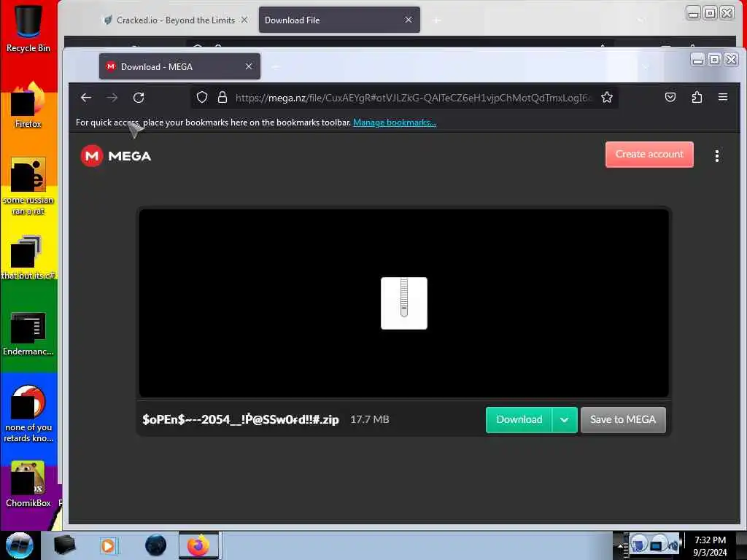The width and height of the screenshot is (747, 560).
Task: Show hidden system tray icons arrow
Action: point(620,545)
